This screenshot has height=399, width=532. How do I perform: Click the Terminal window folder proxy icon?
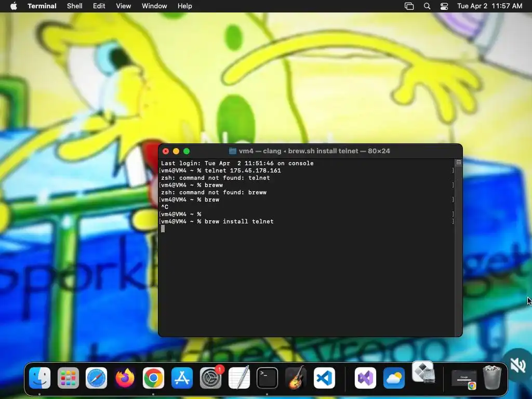click(232, 151)
